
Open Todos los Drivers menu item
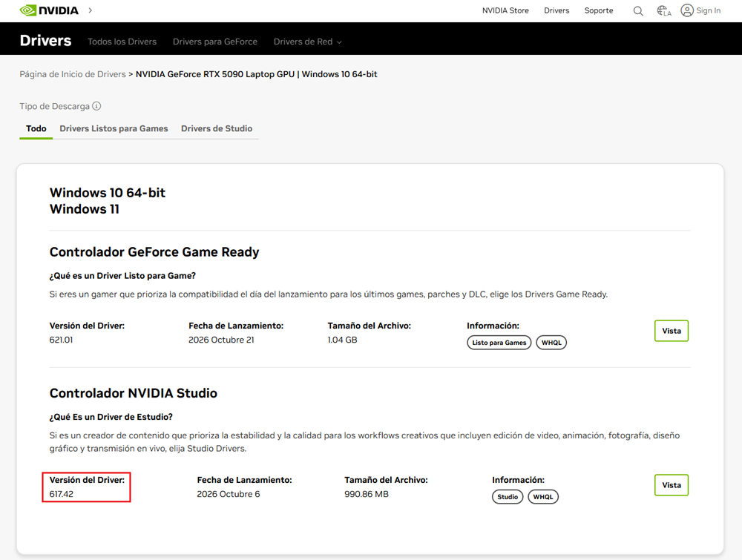tap(122, 42)
